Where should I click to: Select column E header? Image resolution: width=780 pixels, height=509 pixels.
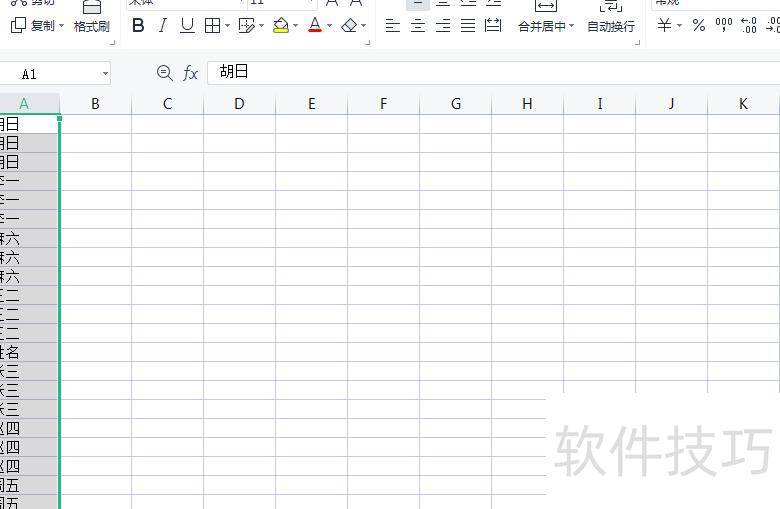point(311,103)
